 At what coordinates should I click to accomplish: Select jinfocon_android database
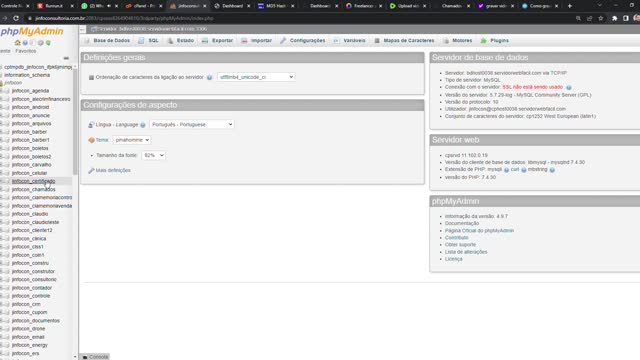coord(30,107)
